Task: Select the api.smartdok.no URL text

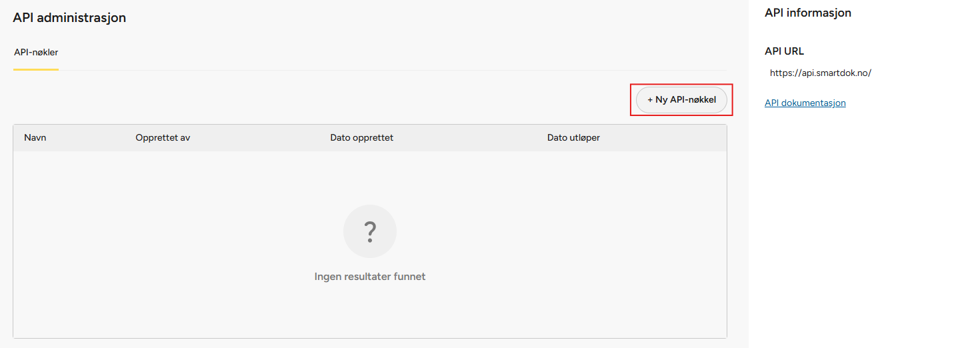Action: point(820,73)
